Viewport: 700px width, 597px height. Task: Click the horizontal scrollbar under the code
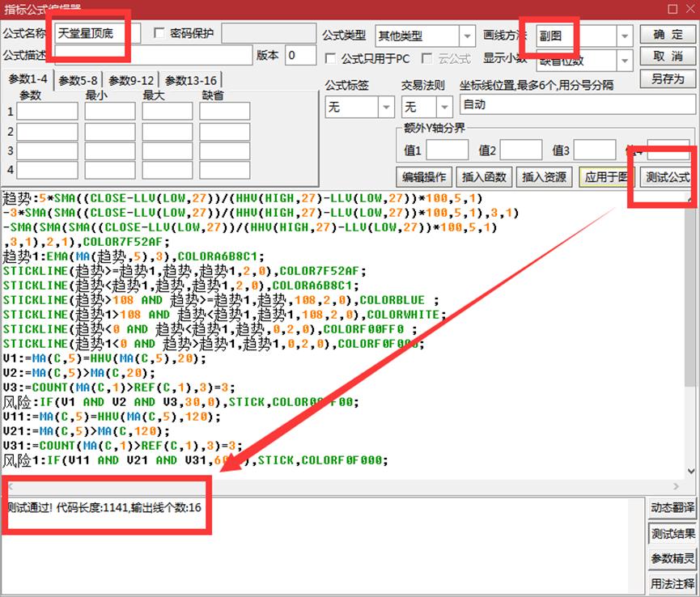coord(324,488)
